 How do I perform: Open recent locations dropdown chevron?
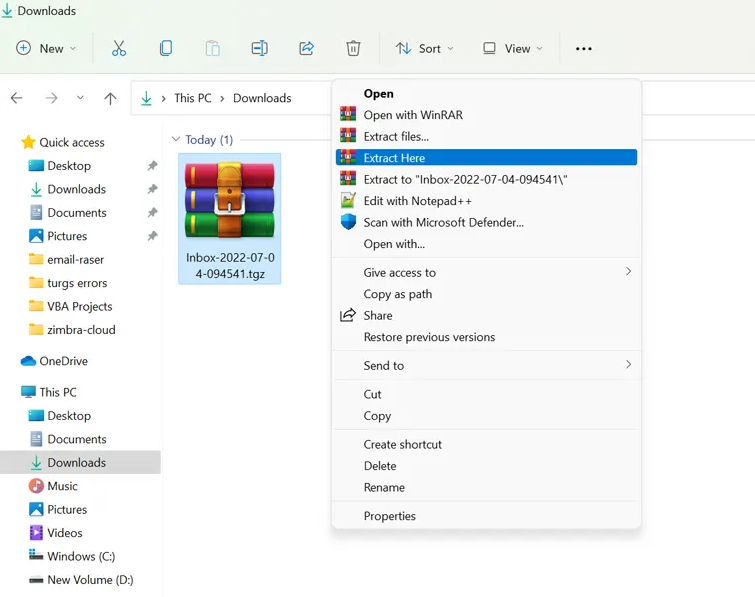point(80,98)
